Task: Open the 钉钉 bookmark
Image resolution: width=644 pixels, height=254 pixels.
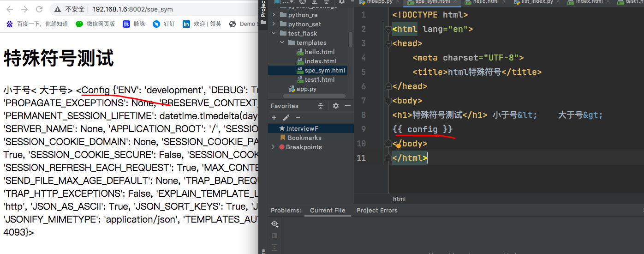Action: coord(164,24)
